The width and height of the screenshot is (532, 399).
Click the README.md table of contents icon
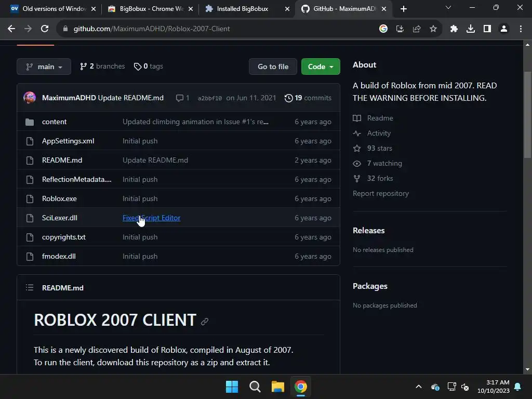[x=30, y=288]
